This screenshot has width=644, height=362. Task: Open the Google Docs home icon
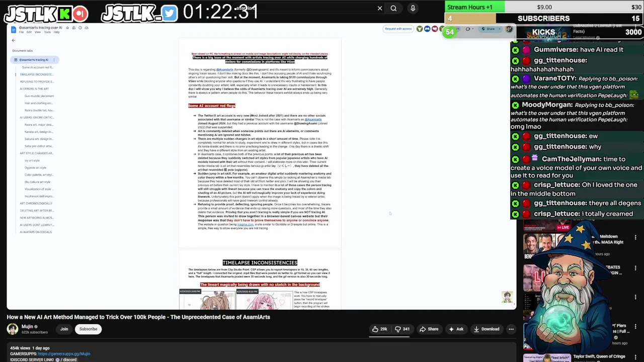pos(14,30)
